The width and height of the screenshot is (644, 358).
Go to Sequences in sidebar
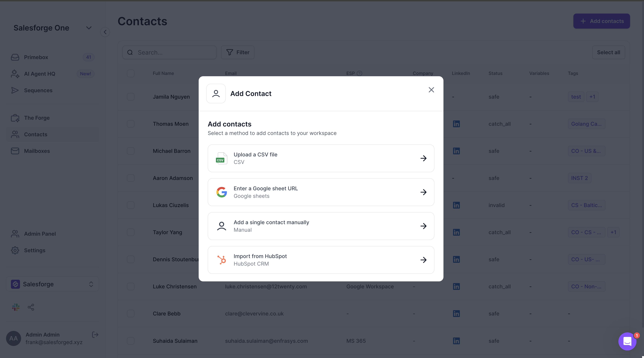[x=53, y=90]
